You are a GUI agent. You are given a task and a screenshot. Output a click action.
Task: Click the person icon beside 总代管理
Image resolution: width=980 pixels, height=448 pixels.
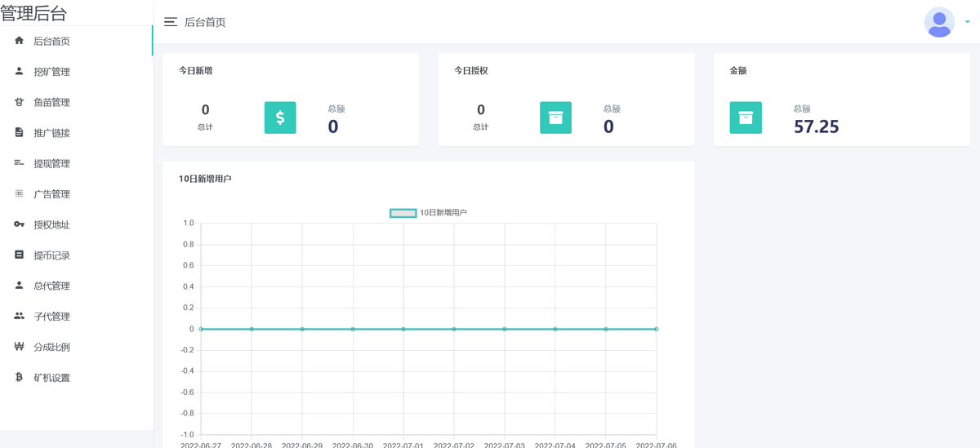click(x=20, y=286)
